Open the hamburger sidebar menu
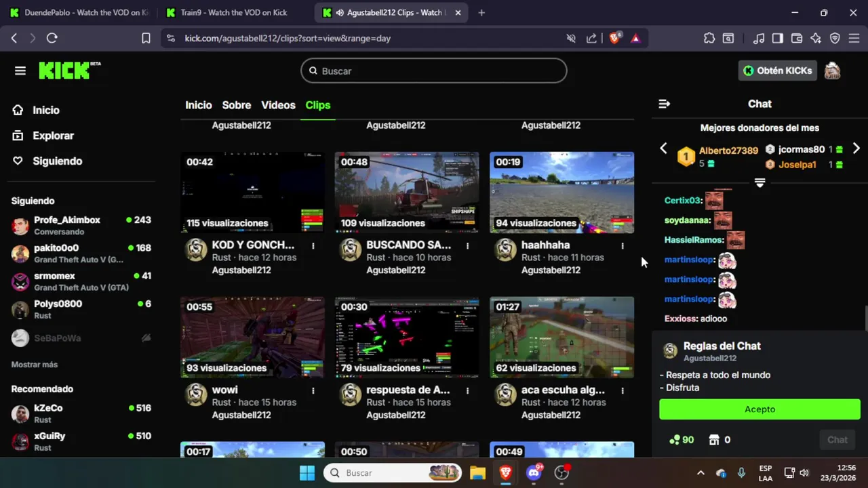The height and width of the screenshot is (488, 868). [20, 70]
